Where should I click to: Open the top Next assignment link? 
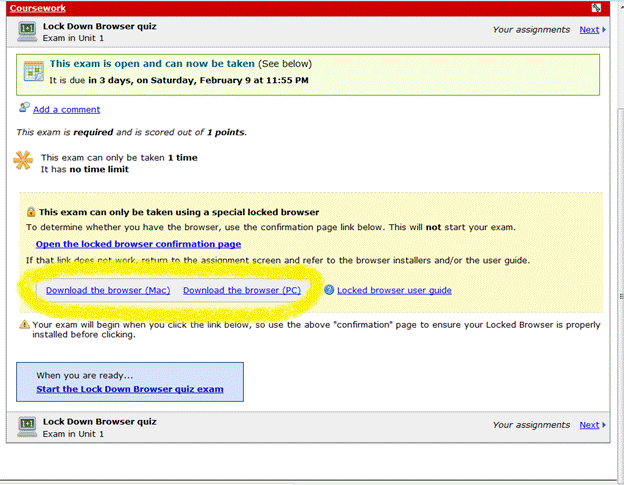click(589, 30)
